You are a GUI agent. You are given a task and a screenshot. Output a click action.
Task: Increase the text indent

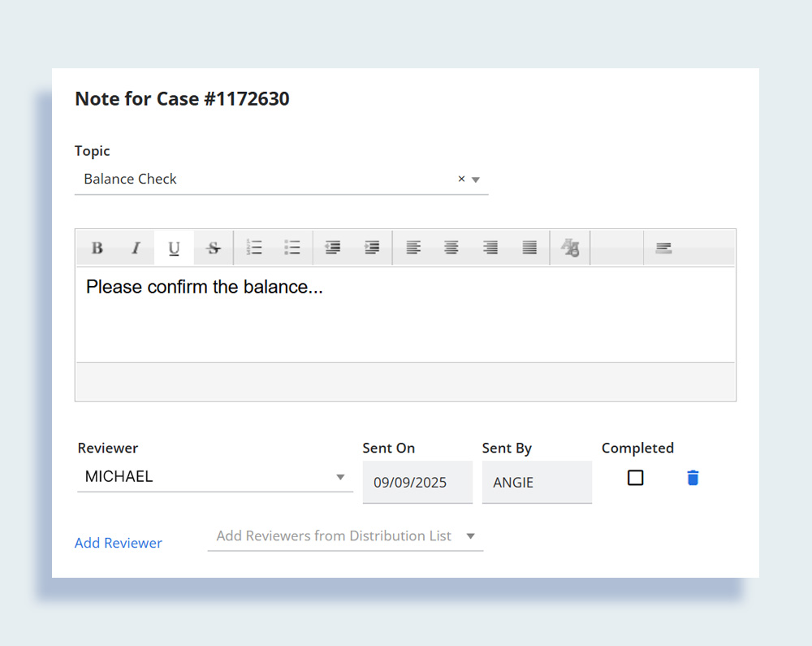click(372, 249)
